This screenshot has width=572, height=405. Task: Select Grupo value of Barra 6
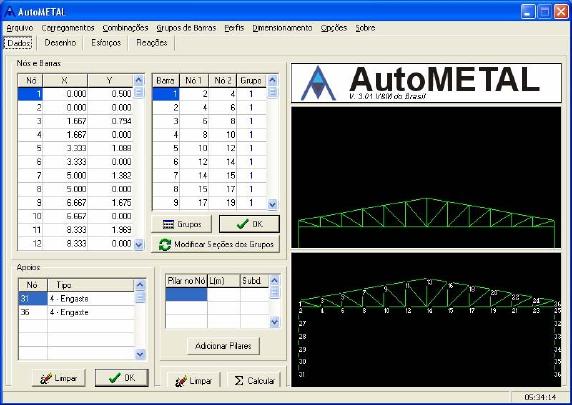click(251, 162)
